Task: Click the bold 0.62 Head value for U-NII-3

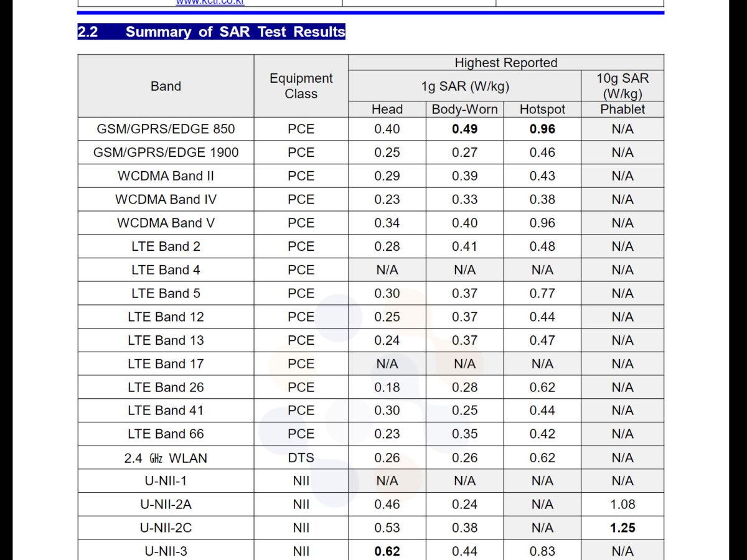Action: (387, 551)
